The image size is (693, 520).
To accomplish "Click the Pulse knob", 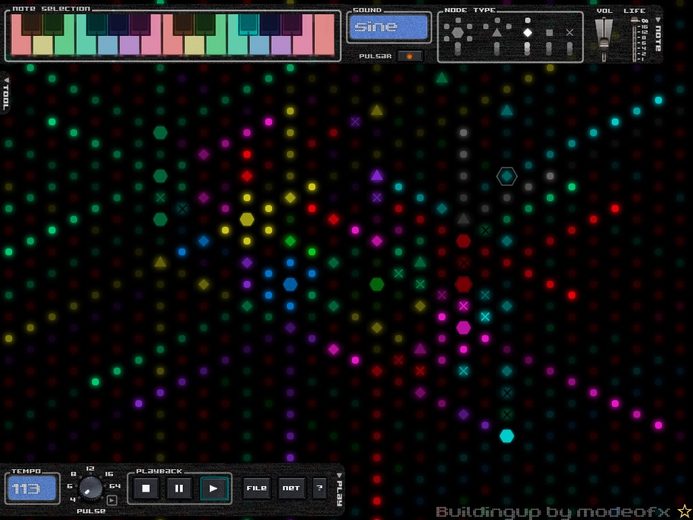I will pyautogui.click(x=91, y=488).
